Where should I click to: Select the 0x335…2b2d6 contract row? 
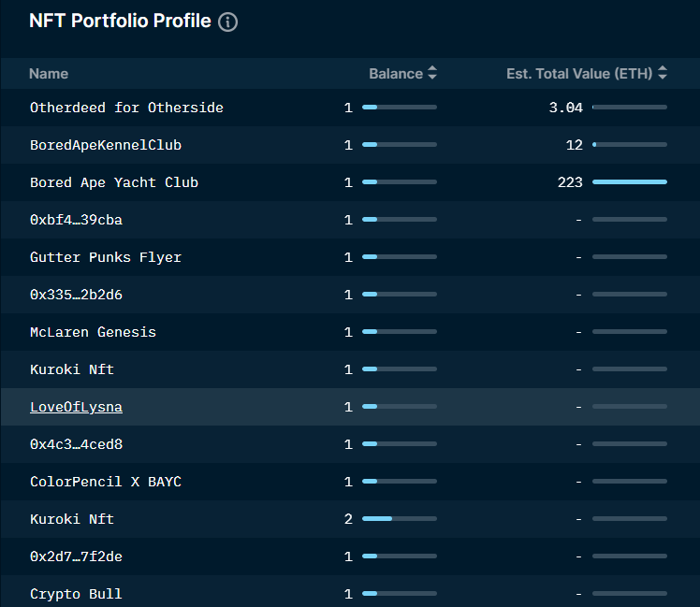[x=350, y=295]
